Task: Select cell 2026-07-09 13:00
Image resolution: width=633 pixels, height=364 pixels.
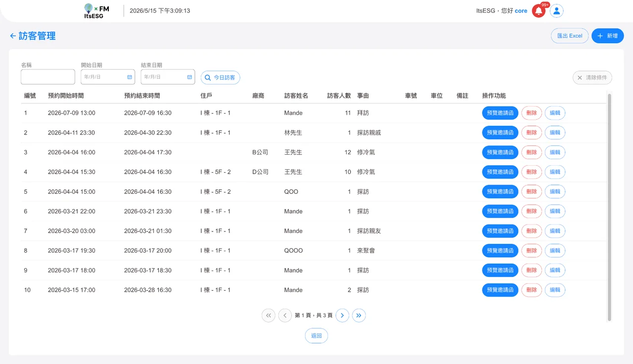Action: 72,113
